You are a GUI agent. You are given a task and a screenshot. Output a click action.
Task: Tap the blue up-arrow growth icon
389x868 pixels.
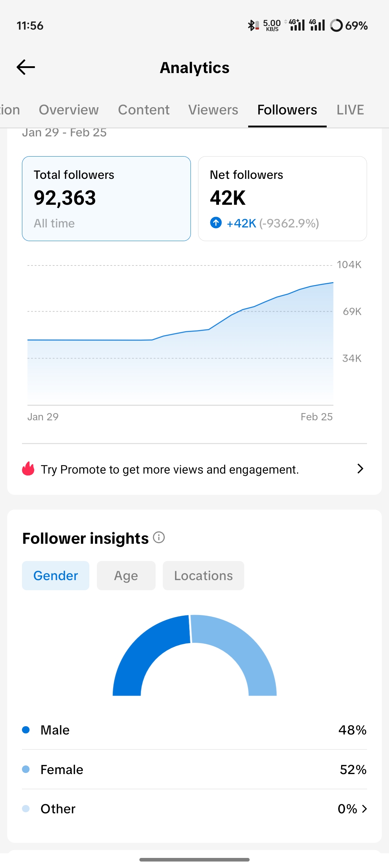(x=216, y=223)
